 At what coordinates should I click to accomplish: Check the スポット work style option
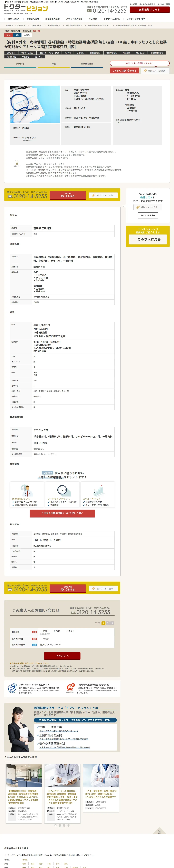pos(70,631)
